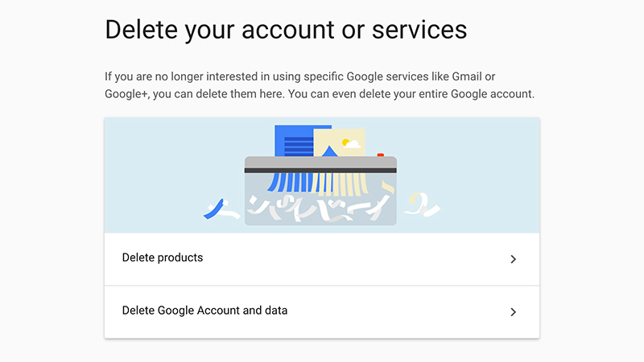The image size is (644, 362).
Task: Click the blue document entering the shredder
Action: (x=294, y=140)
